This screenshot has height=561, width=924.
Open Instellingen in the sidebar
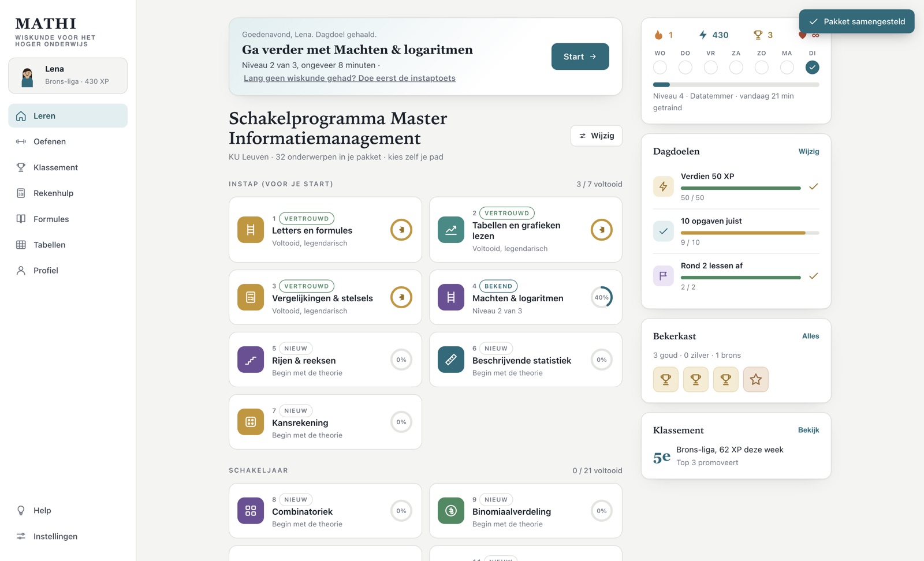(x=68, y=536)
